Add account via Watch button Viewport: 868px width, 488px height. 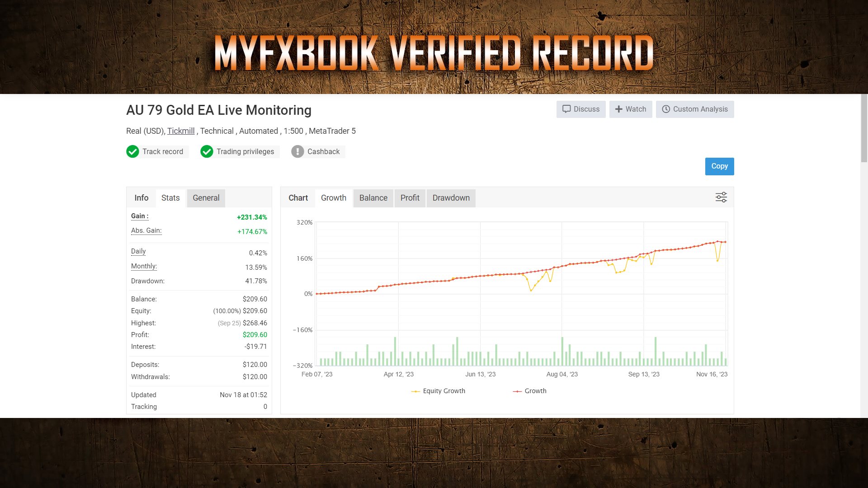coord(631,109)
